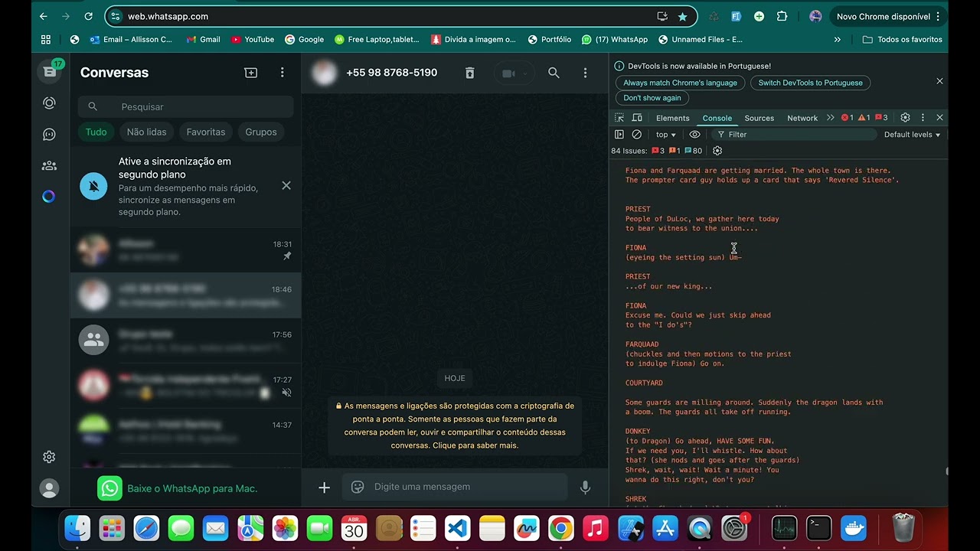980x551 pixels.
Task: Open Visual Studio Code in the Dock
Action: 457,528
